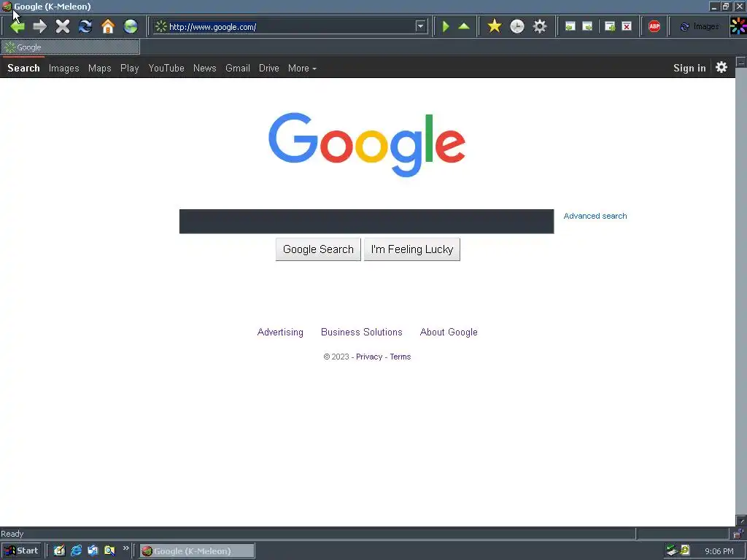Image resolution: width=747 pixels, height=560 pixels.
Task: Open the Advanced search link
Action: click(595, 216)
